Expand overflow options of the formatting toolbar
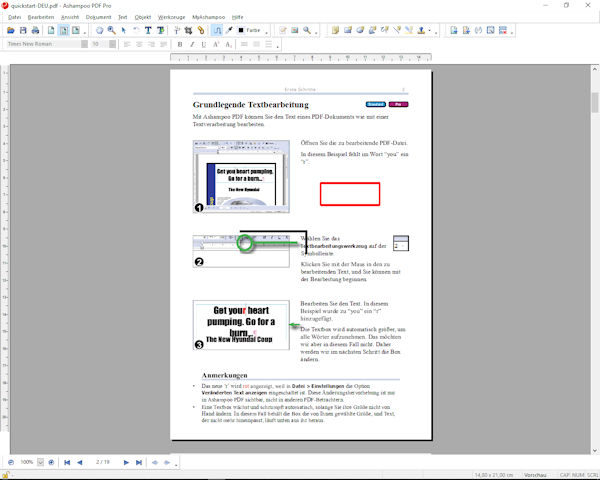 [278, 47]
